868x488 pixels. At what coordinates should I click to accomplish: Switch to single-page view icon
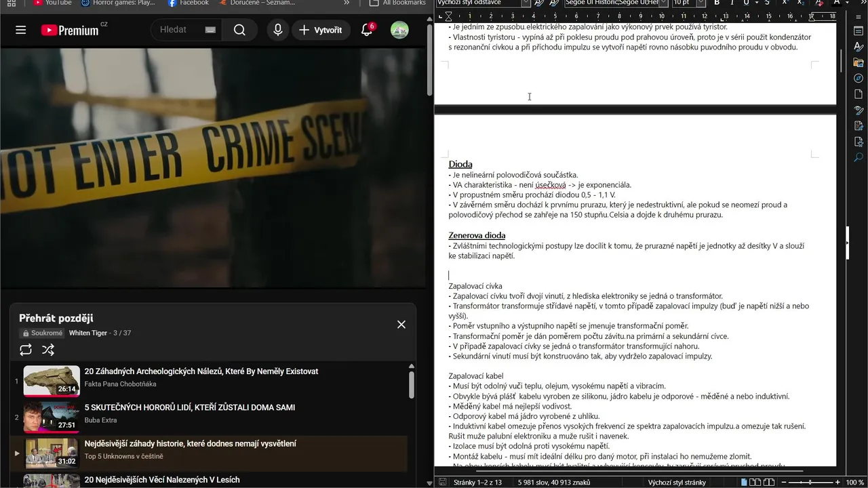pyautogui.click(x=745, y=483)
